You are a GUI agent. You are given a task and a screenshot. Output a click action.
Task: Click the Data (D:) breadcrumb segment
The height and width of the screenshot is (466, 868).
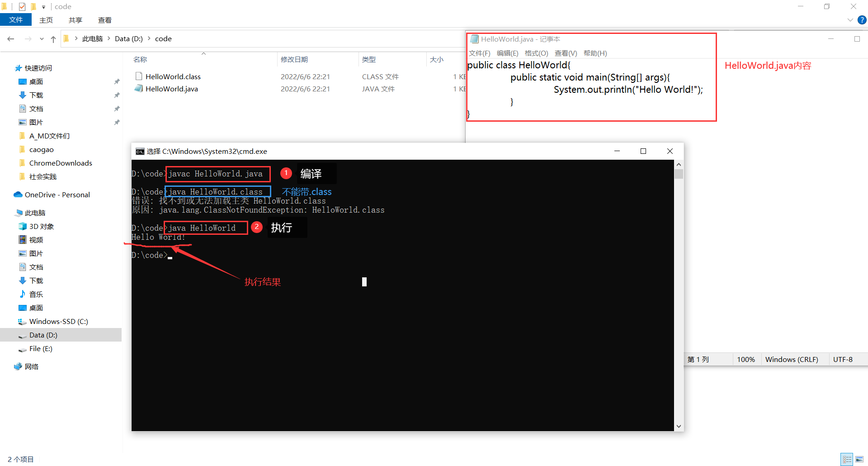pyautogui.click(x=129, y=39)
